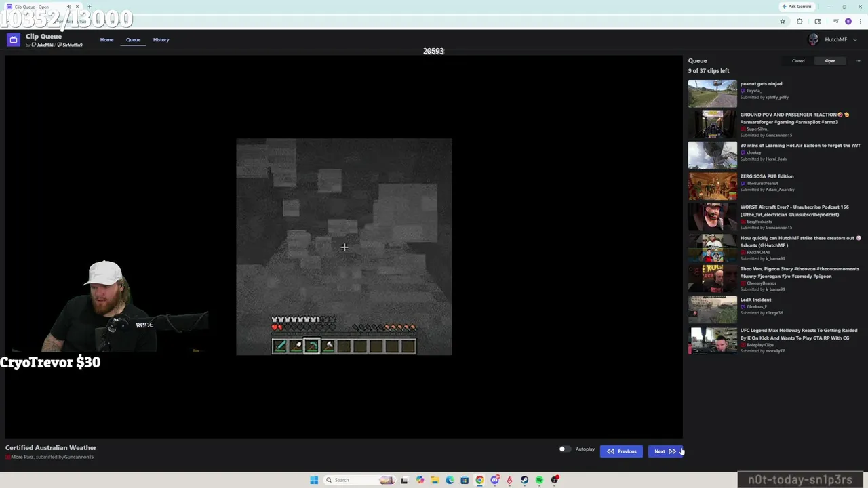Click the HutchMF profile avatar

[814, 40]
